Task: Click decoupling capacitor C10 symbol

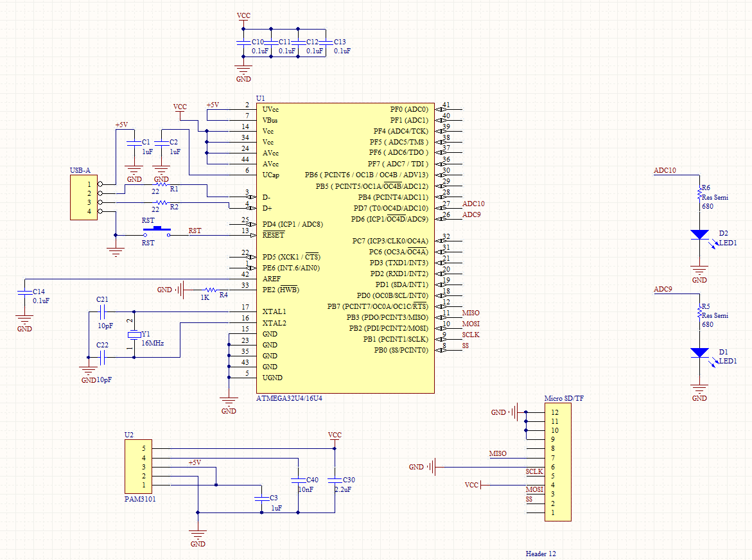Action: pos(243,42)
